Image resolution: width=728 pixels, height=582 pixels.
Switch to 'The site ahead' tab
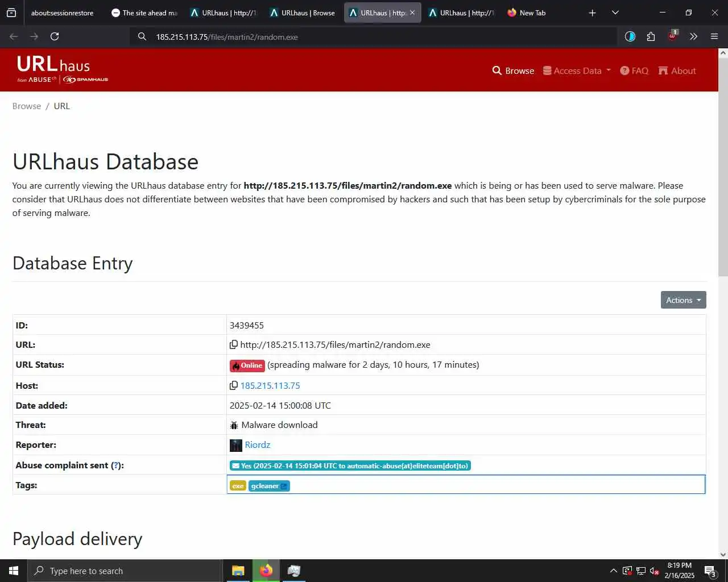[145, 13]
